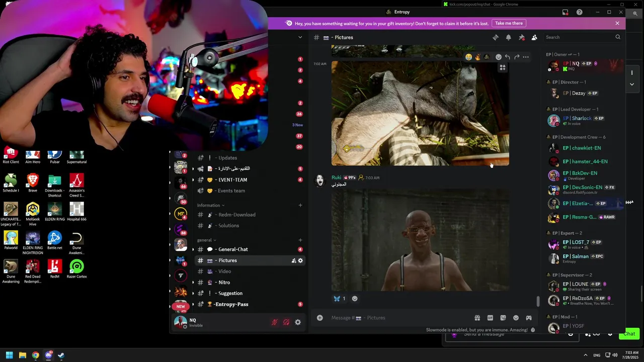Show pinned messages
The height and width of the screenshot is (362, 644).
521,37
